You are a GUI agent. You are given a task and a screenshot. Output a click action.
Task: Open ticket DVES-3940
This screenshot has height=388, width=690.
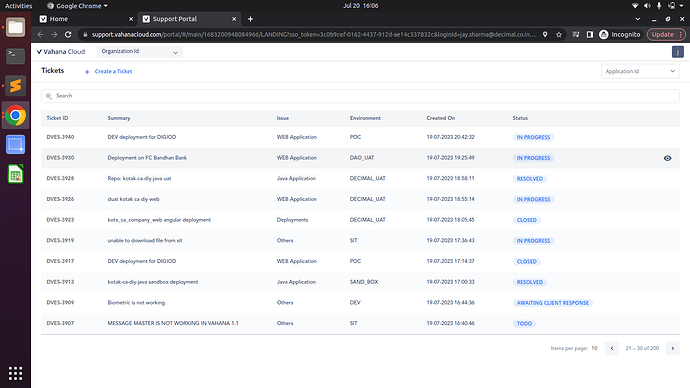coord(60,137)
